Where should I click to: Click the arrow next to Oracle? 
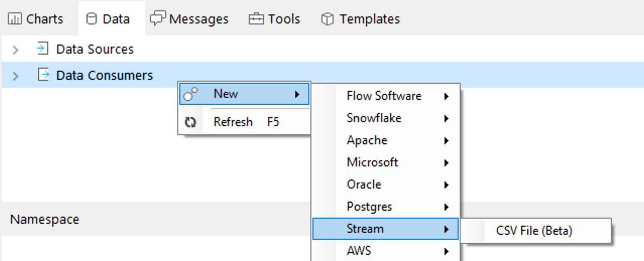point(446,185)
